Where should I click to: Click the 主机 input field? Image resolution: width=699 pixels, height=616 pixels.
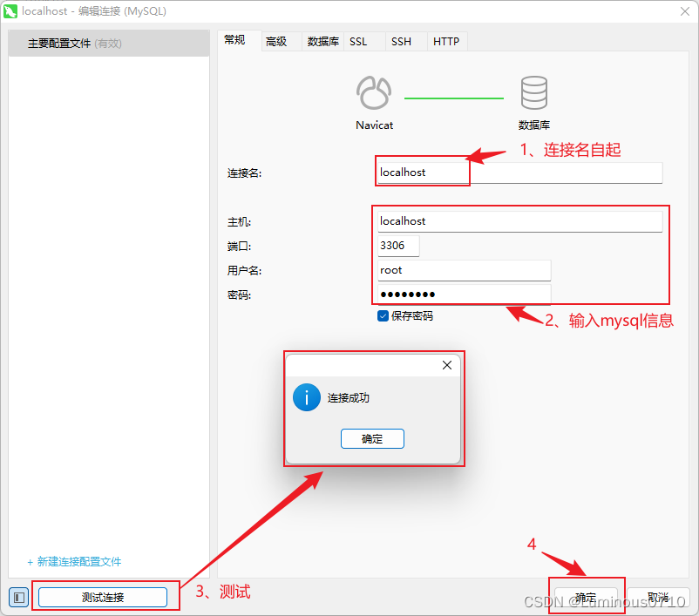pos(519,221)
